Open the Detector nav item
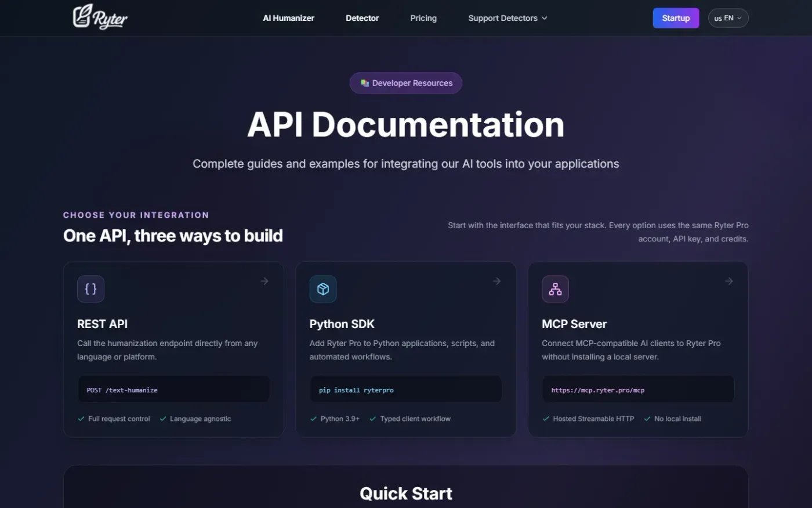This screenshot has width=812, height=508. (362, 18)
